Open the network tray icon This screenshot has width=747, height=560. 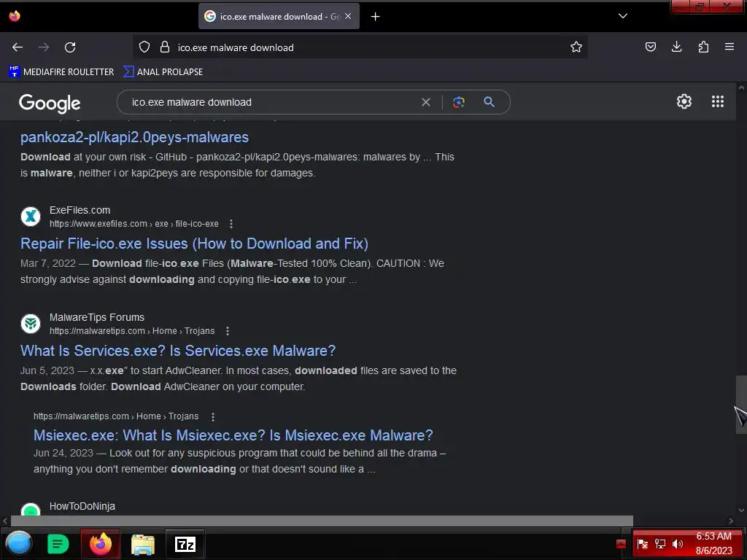(x=659, y=544)
